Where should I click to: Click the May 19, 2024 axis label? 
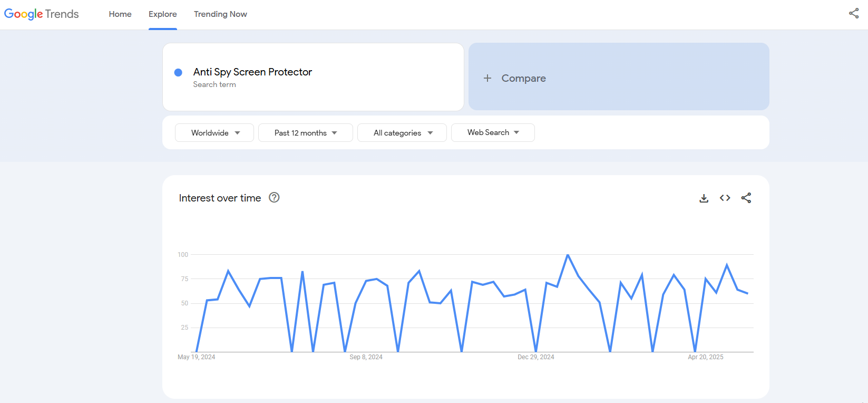(x=197, y=357)
